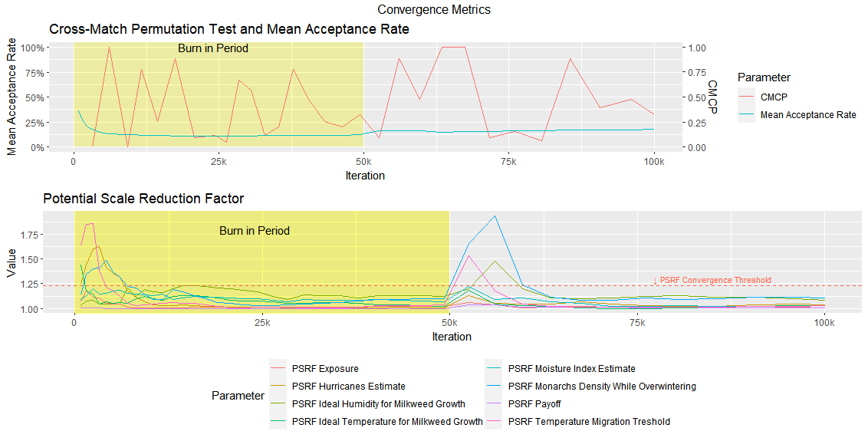868x441 pixels.
Task: Click the Mean Acceptance Rate legend key
Action: (x=747, y=115)
